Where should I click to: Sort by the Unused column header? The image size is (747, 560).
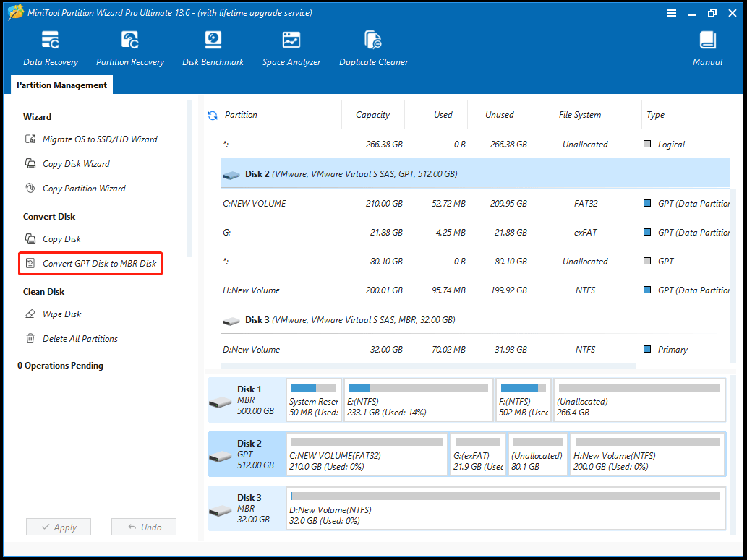tap(498, 115)
